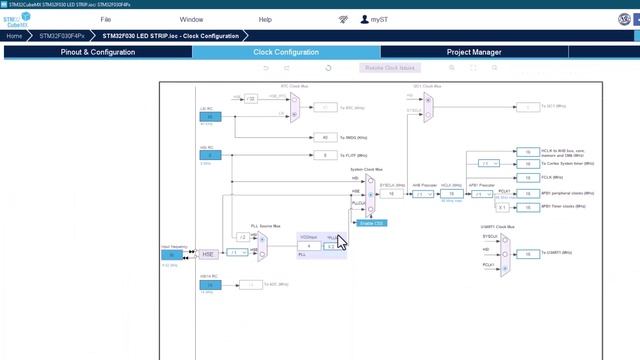Open the File menu
Image resolution: width=640 pixels, height=360 pixels.
[x=106, y=19]
